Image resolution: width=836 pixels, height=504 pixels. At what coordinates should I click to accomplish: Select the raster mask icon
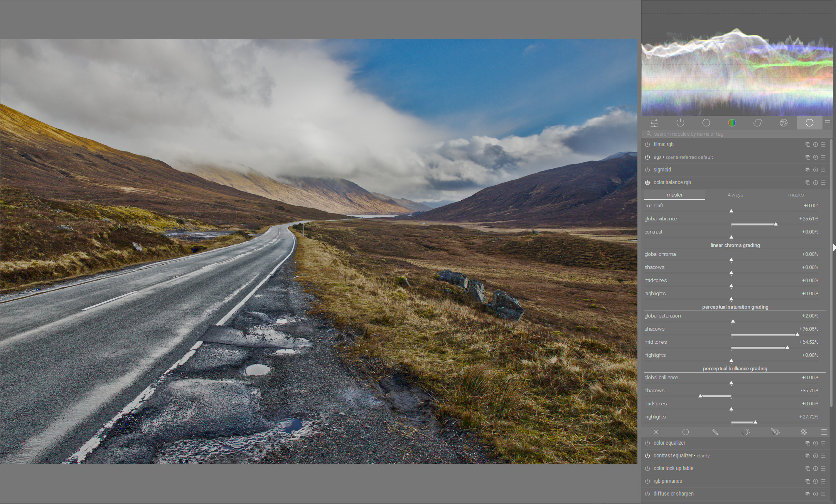(804, 432)
